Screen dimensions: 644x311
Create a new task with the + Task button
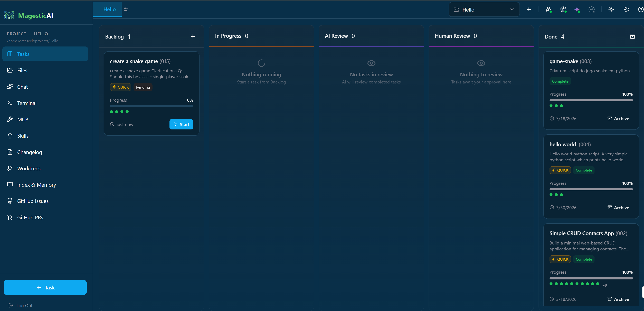(x=45, y=287)
